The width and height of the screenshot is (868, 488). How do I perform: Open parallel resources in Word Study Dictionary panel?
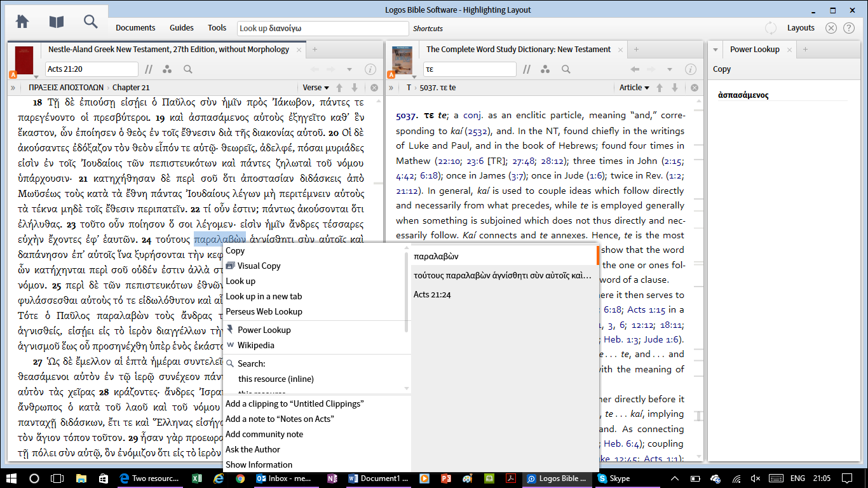point(527,69)
